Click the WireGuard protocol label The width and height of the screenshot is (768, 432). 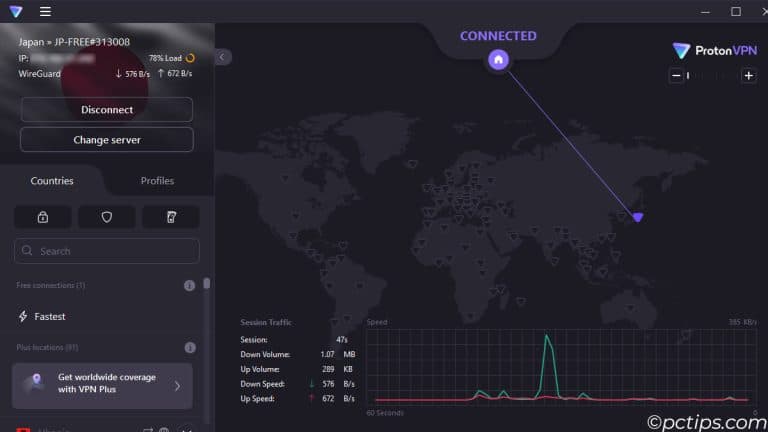tap(40, 74)
